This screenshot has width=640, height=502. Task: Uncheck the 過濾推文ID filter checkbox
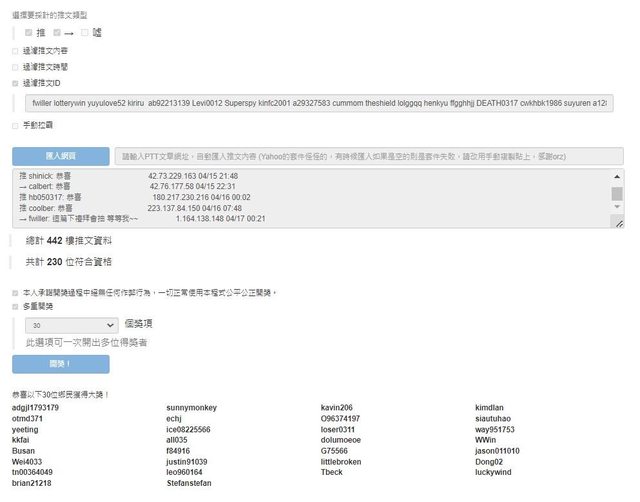tap(15, 83)
